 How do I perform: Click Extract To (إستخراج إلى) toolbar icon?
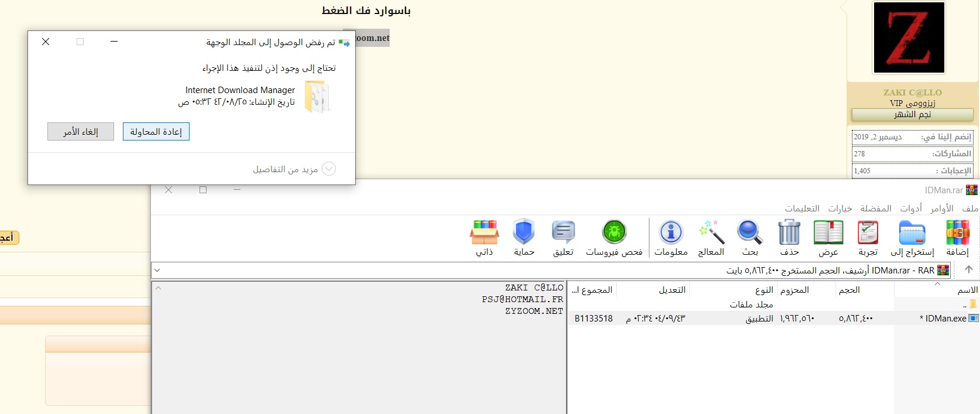click(x=912, y=232)
